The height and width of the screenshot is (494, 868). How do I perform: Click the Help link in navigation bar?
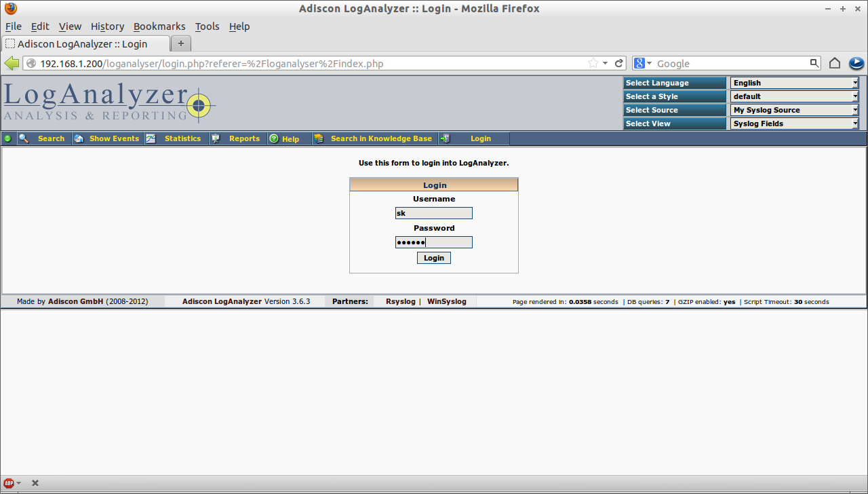pos(291,139)
